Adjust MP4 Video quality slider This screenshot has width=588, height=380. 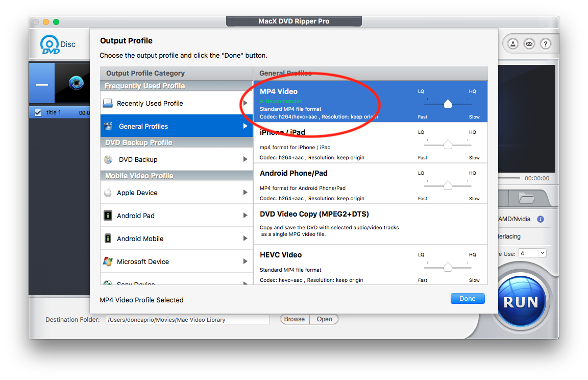(x=447, y=104)
